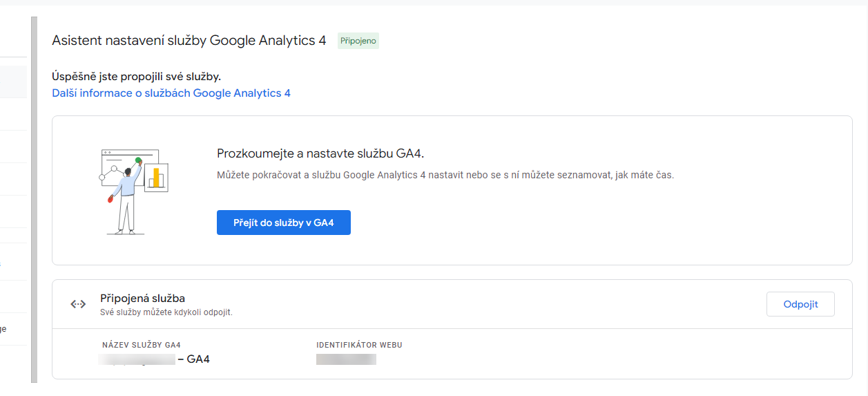Open "Další informace o službách Google Analytics 4" link
Screen dimensions: 868x396
click(171, 93)
